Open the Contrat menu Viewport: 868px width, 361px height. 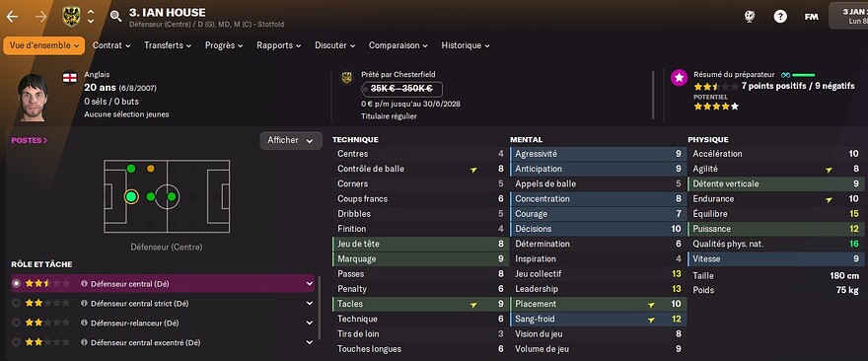click(x=111, y=45)
